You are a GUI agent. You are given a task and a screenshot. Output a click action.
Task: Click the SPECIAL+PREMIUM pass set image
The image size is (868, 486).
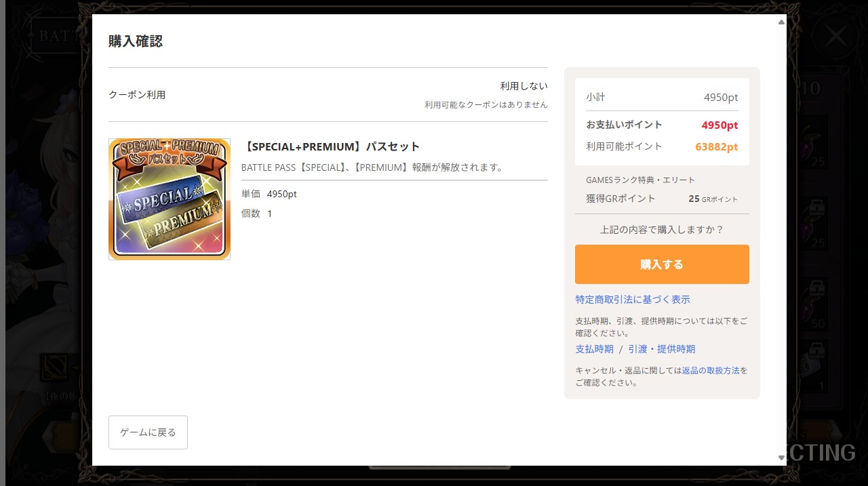tap(170, 199)
